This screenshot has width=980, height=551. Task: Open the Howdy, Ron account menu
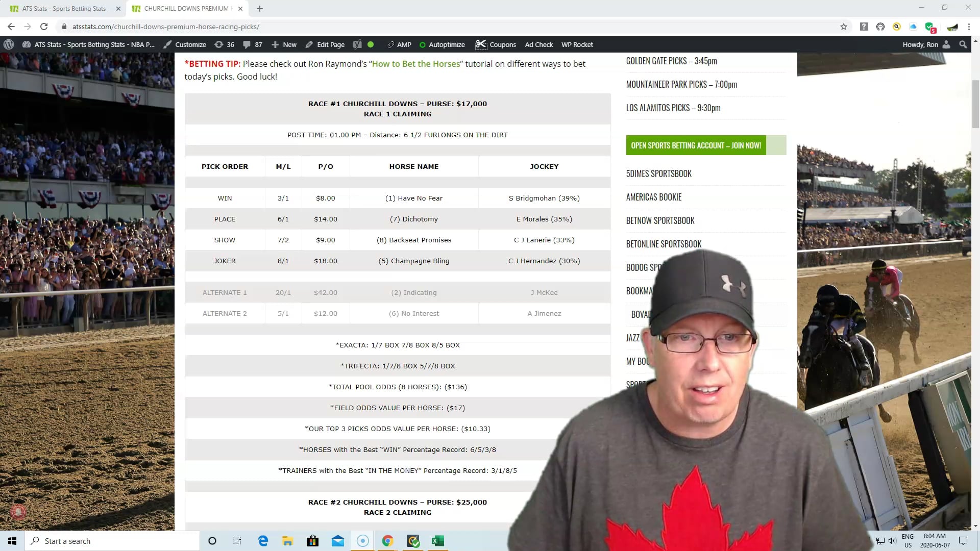pyautogui.click(x=926, y=44)
